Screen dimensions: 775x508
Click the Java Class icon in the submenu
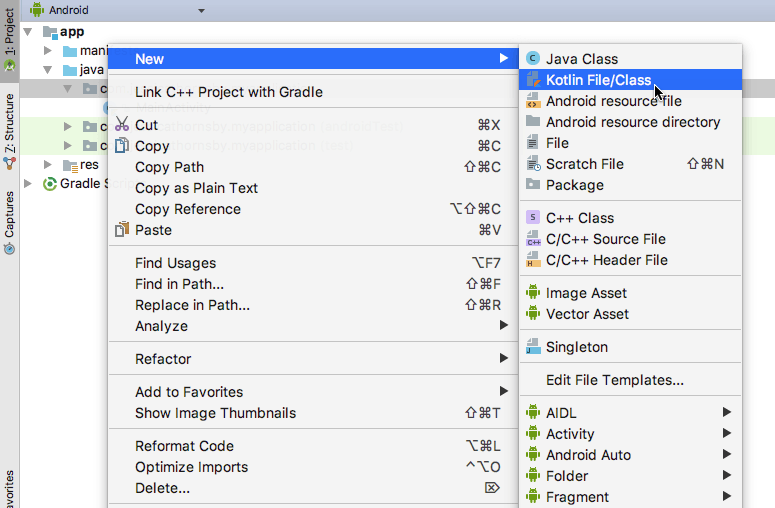tap(533, 59)
